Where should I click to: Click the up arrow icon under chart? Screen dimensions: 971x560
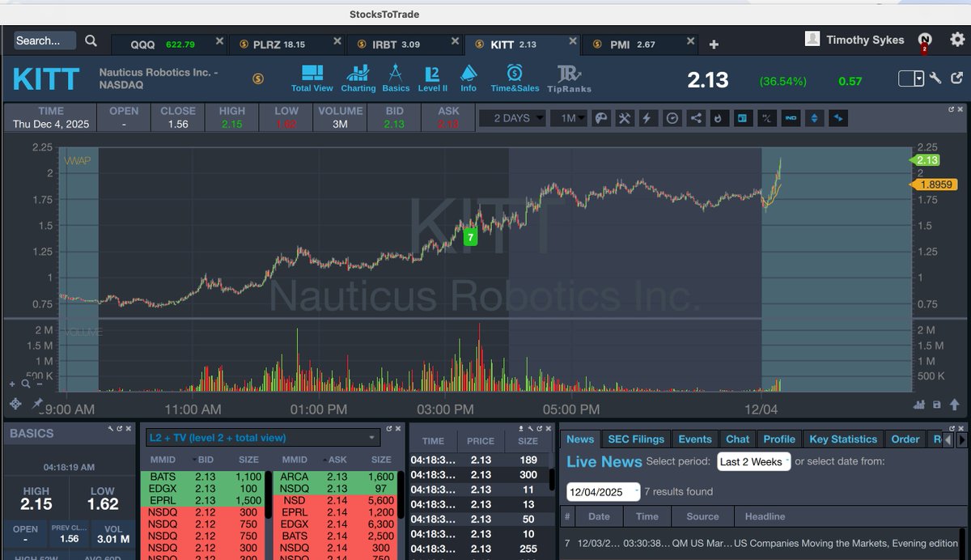click(x=954, y=405)
